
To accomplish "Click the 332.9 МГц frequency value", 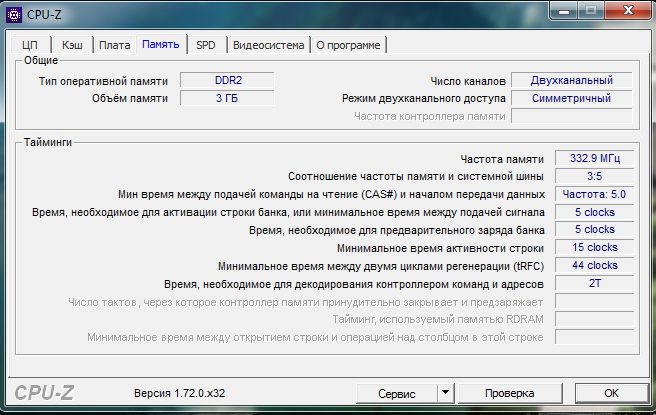I will click(594, 158).
